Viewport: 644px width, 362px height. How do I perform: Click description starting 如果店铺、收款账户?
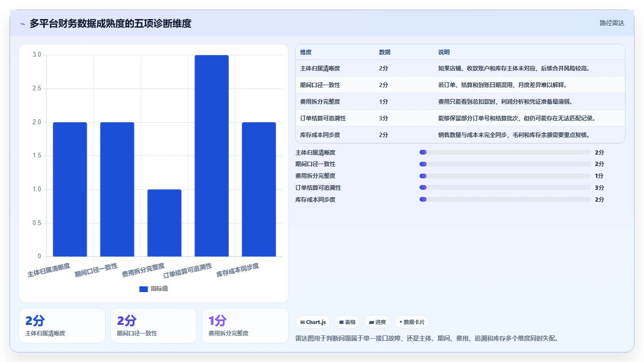(514, 68)
